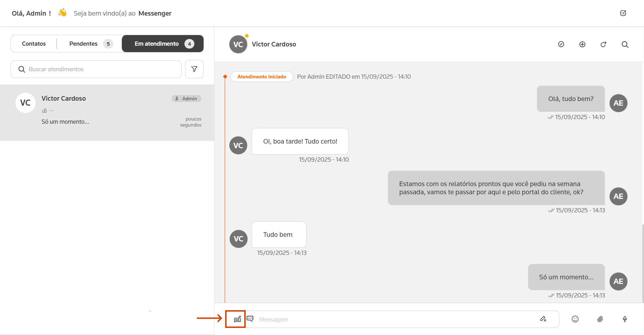Attach a file with the paperclip icon
This screenshot has width=644, height=335.
coord(600,319)
